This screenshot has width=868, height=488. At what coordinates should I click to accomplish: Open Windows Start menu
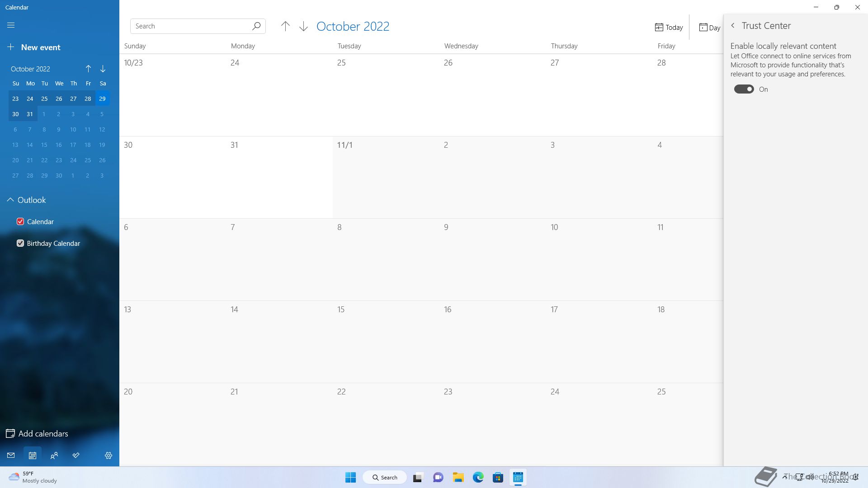pos(350,477)
